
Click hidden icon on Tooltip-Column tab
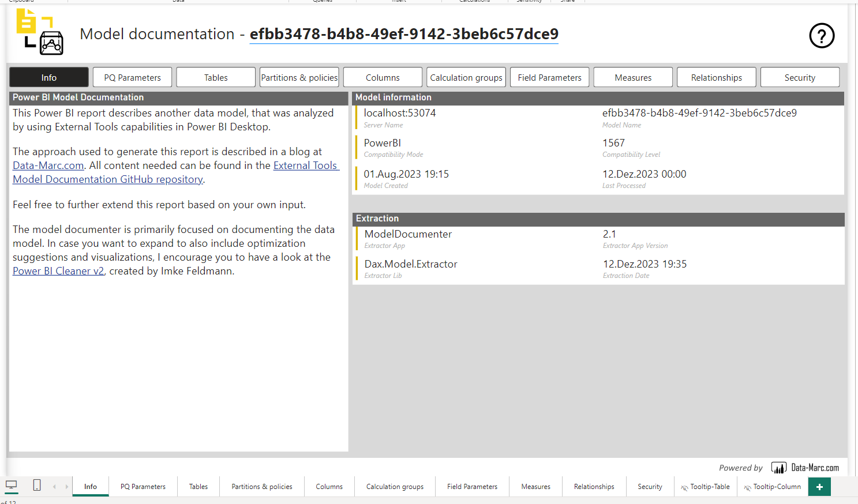click(748, 487)
